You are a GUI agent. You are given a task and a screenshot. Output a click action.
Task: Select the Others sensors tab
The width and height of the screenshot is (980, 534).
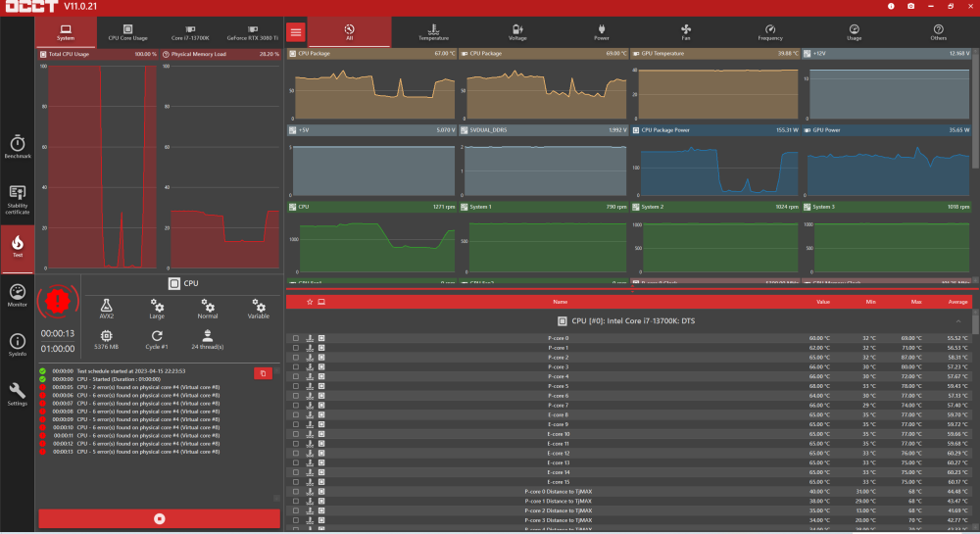tap(938, 32)
